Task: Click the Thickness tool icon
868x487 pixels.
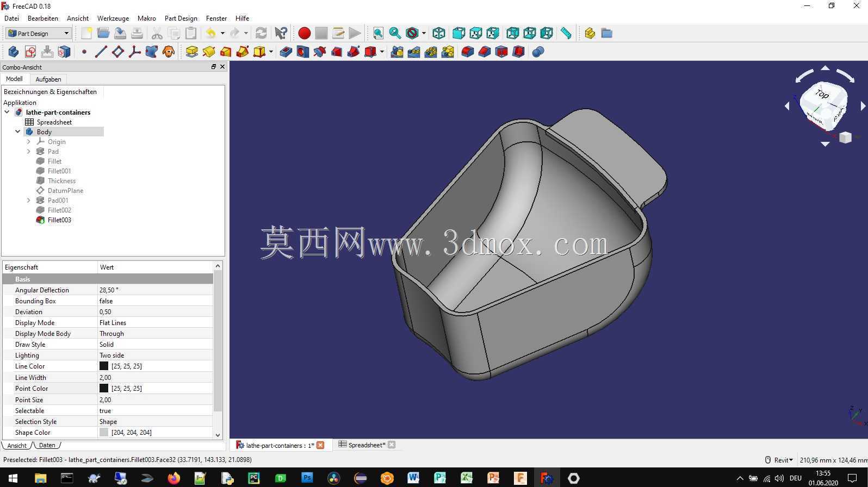Action: [518, 52]
